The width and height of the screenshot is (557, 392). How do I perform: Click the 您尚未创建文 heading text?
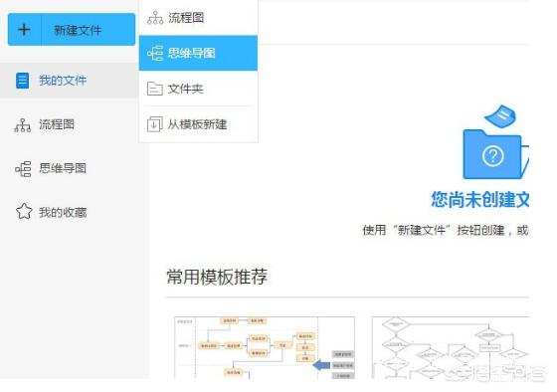coord(480,199)
